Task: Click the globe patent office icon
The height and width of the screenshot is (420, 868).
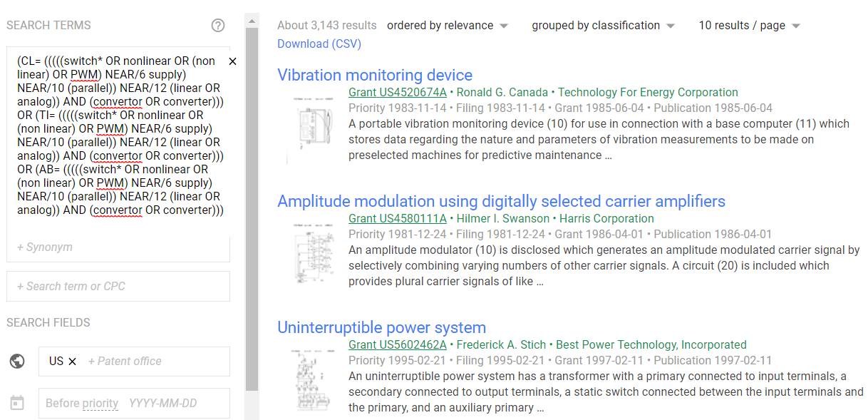Action: (17, 361)
